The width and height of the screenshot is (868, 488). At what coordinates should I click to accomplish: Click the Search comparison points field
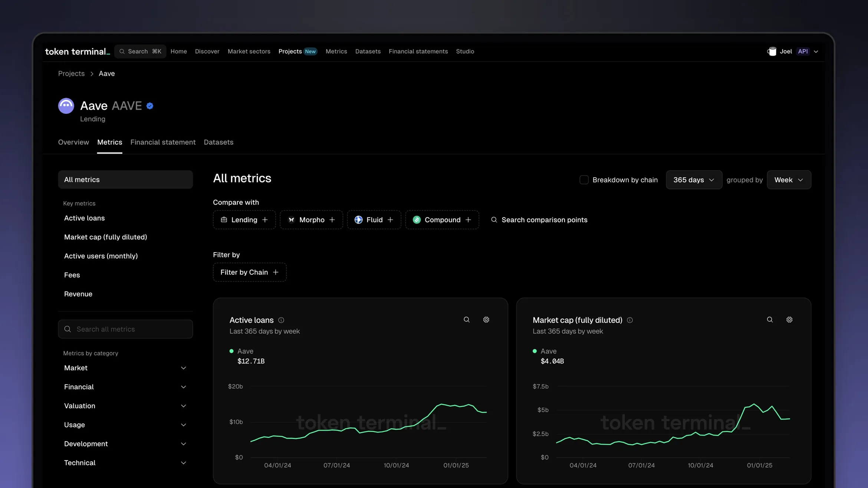coord(539,220)
